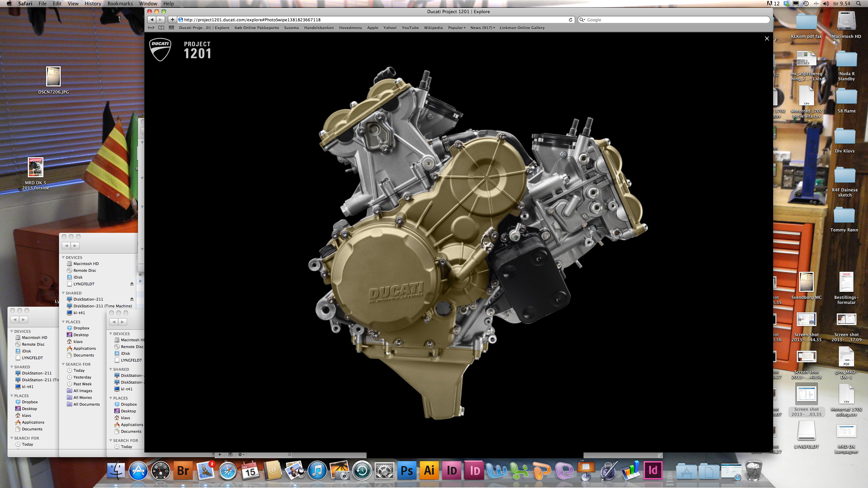The image size is (868, 488).
Task: Add a bookmark with the plus button
Action: [172, 20]
